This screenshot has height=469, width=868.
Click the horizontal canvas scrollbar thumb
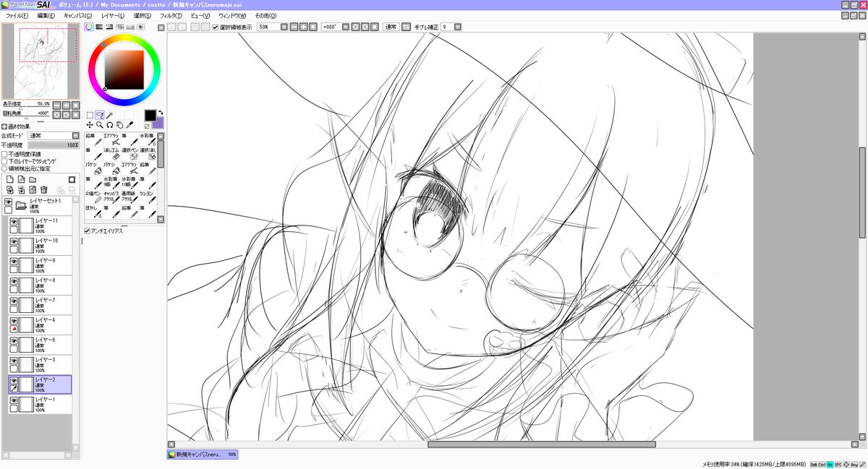pyautogui.click(x=541, y=444)
